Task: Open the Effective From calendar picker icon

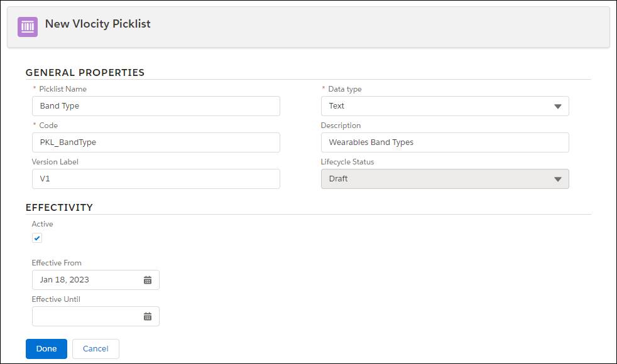Action: pos(148,280)
